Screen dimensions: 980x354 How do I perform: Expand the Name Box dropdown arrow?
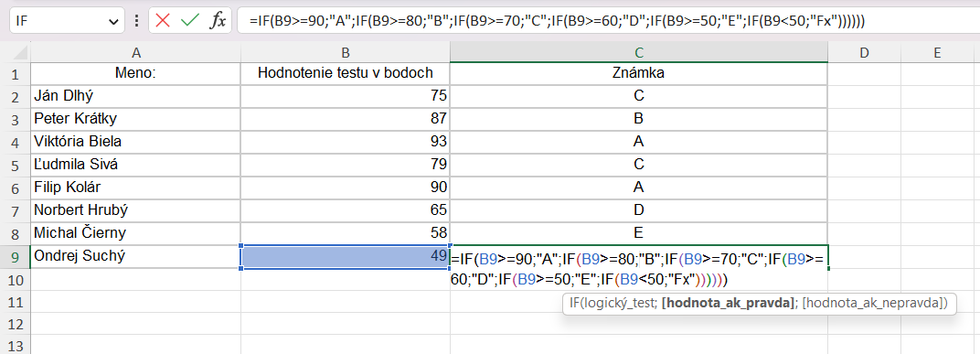[113, 21]
